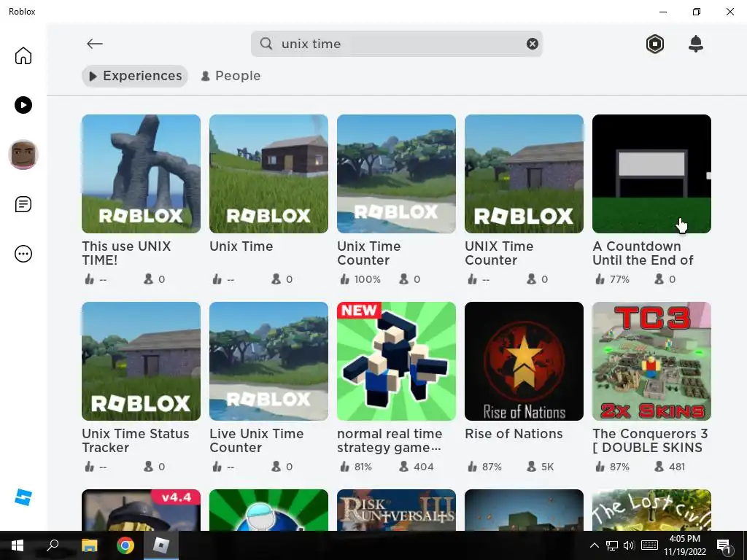747x560 pixels.
Task: Open the More options ellipsis icon
Action: pos(23,254)
